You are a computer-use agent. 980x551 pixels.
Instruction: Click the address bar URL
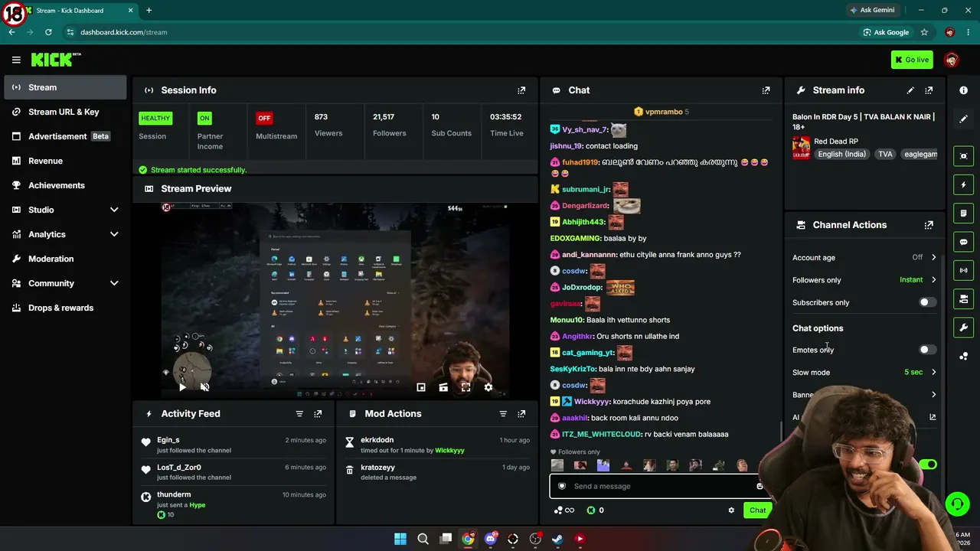coord(124,32)
